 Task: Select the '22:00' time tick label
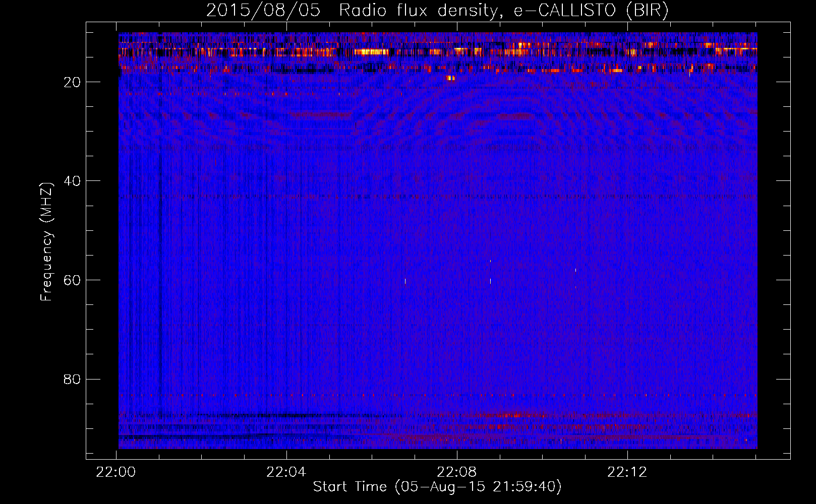[116, 472]
